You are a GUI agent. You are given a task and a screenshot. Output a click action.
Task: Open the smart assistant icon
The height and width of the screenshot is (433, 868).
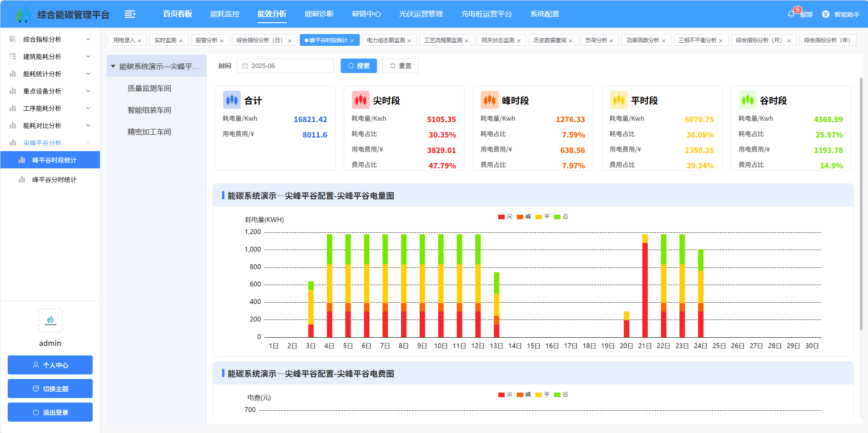click(x=825, y=14)
